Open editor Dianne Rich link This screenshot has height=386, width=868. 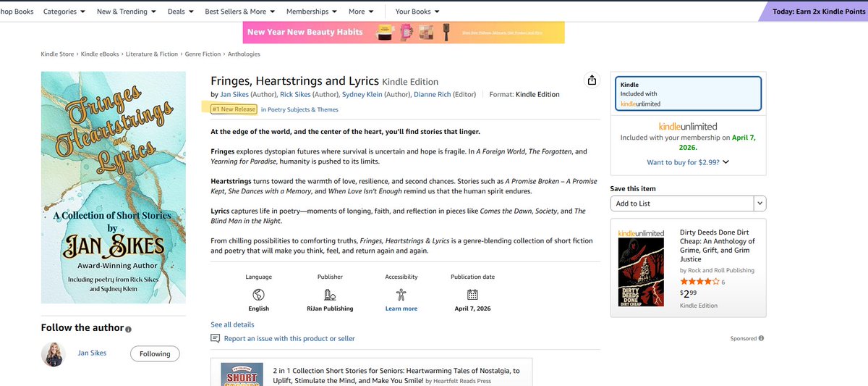pyautogui.click(x=433, y=94)
